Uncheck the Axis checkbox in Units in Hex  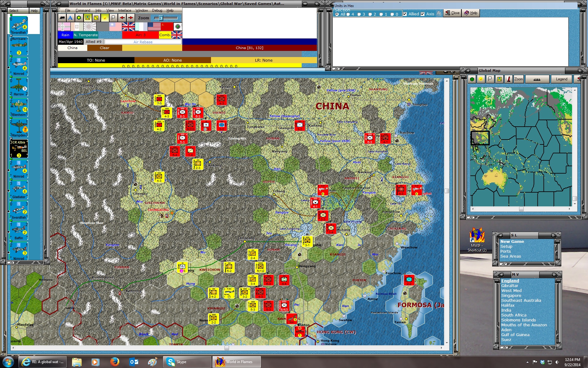[x=422, y=14]
